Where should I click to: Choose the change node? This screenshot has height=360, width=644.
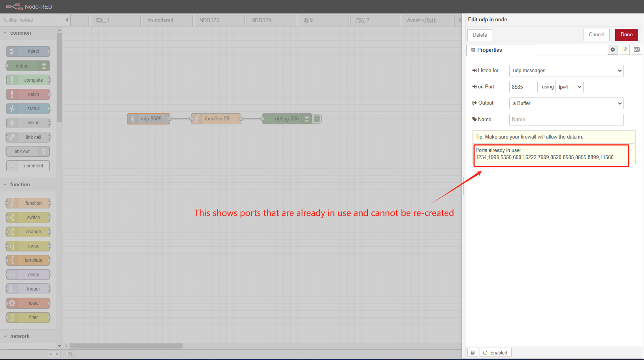tap(28, 232)
